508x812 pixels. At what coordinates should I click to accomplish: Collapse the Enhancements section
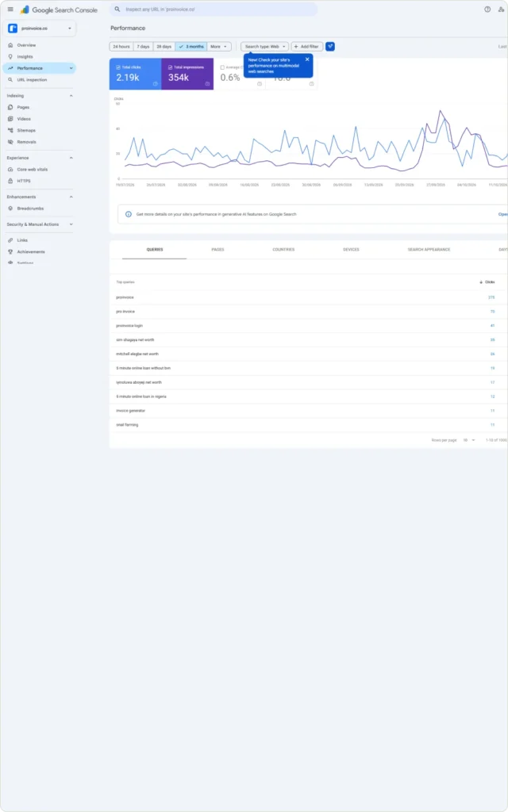point(71,197)
